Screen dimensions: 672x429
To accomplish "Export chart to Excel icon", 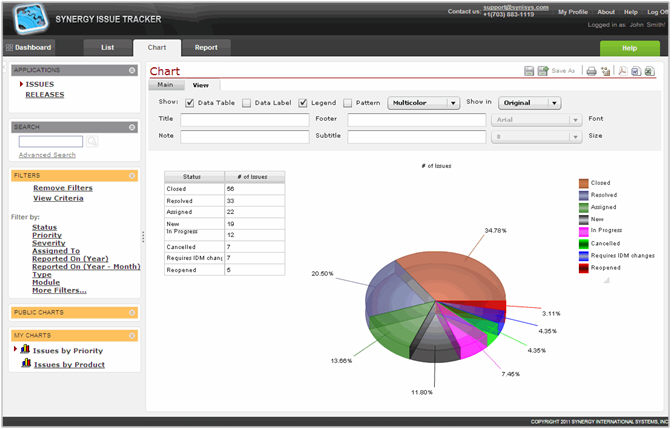I will (650, 71).
